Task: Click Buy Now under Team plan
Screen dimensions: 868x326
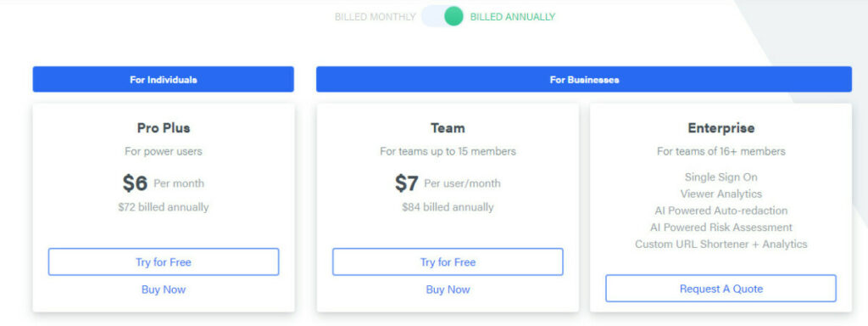Action: [448, 289]
